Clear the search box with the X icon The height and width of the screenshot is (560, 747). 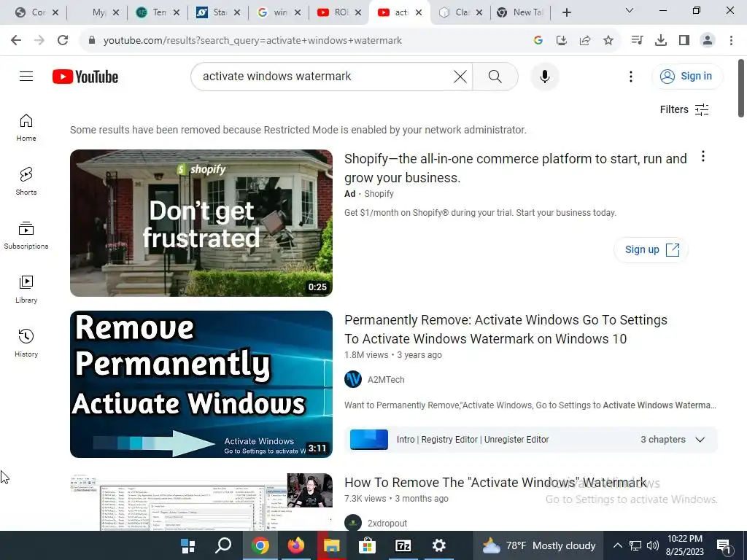(x=460, y=76)
